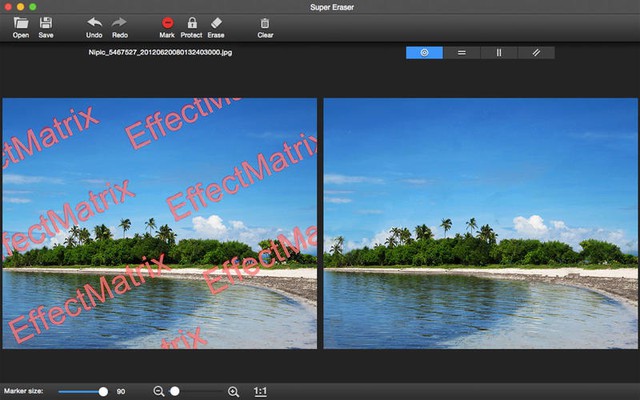Switch to the vertical lines mode
Viewport: 640px width, 400px height.
coord(498,52)
